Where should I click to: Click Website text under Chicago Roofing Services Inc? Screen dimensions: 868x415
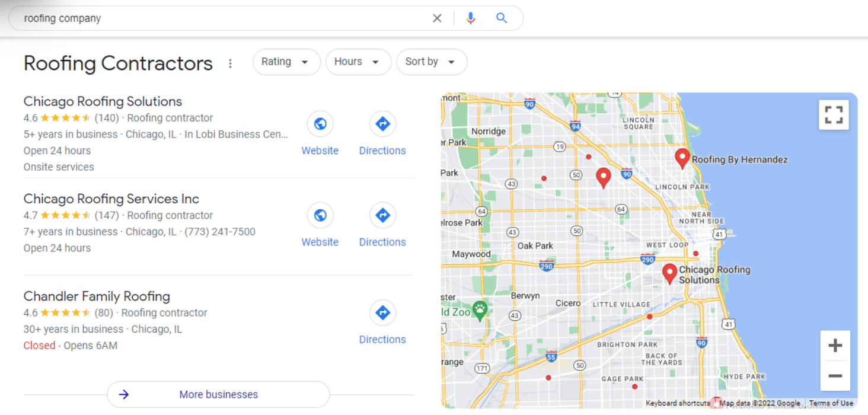[x=320, y=242]
